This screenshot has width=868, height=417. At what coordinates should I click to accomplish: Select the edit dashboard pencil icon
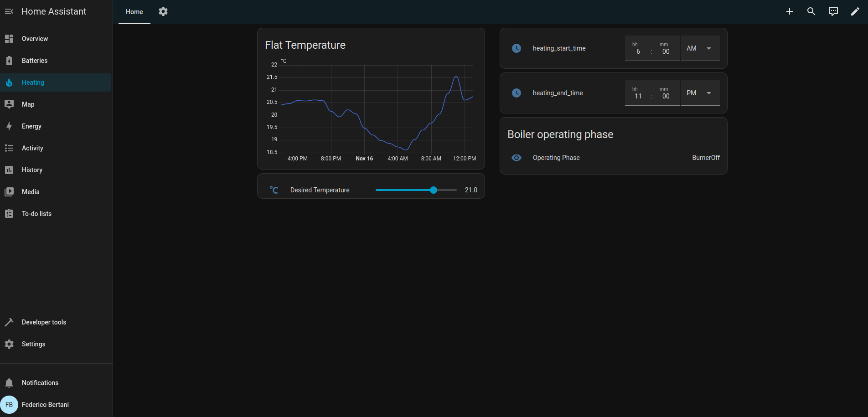tap(855, 11)
